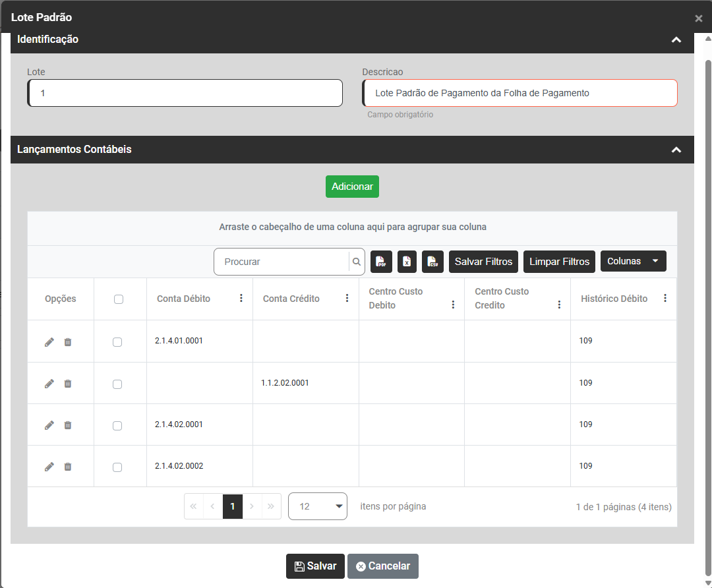Save the Lote Padrão form
This screenshot has height=588, width=712.
pos(315,566)
